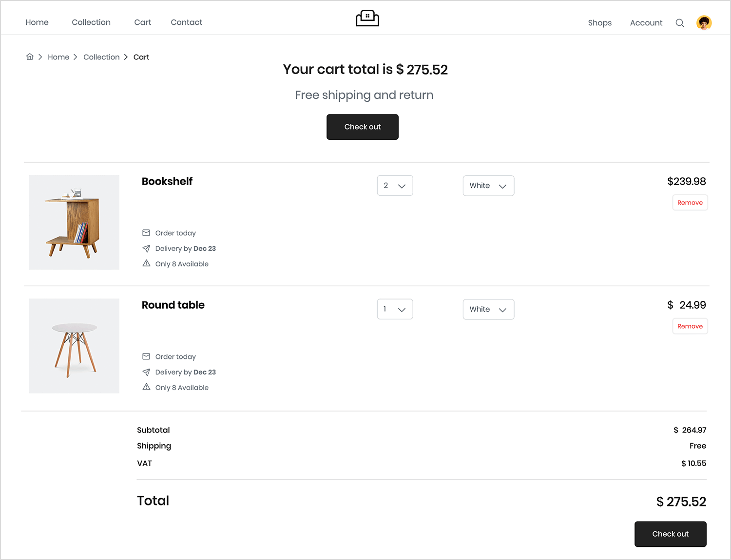This screenshot has width=731, height=560.
Task: Navigate to Shops in the header
Action: pyautogui.click(x=599, y=23)
